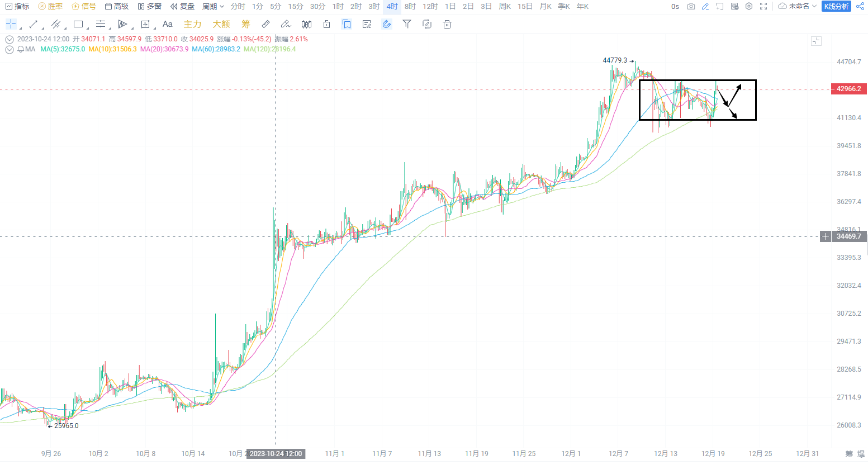Collapse the OHLC info row chevron
Screen dimensions: 868x465
pyautogui.click(x=10, y=39)
